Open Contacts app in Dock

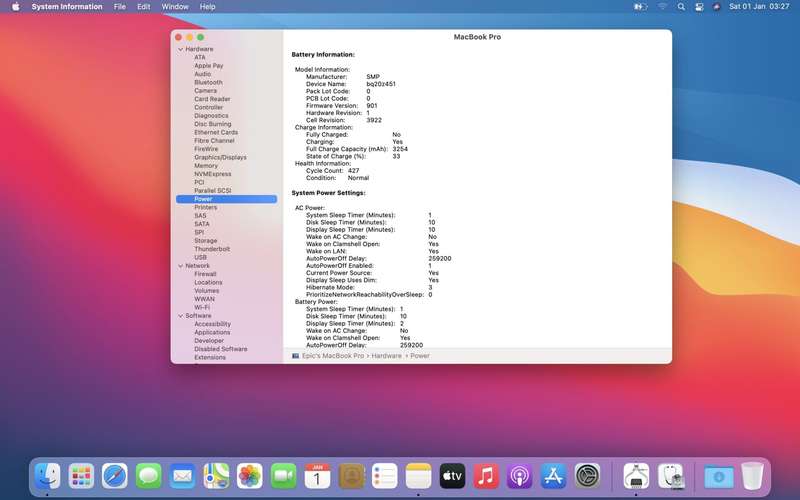351,476
